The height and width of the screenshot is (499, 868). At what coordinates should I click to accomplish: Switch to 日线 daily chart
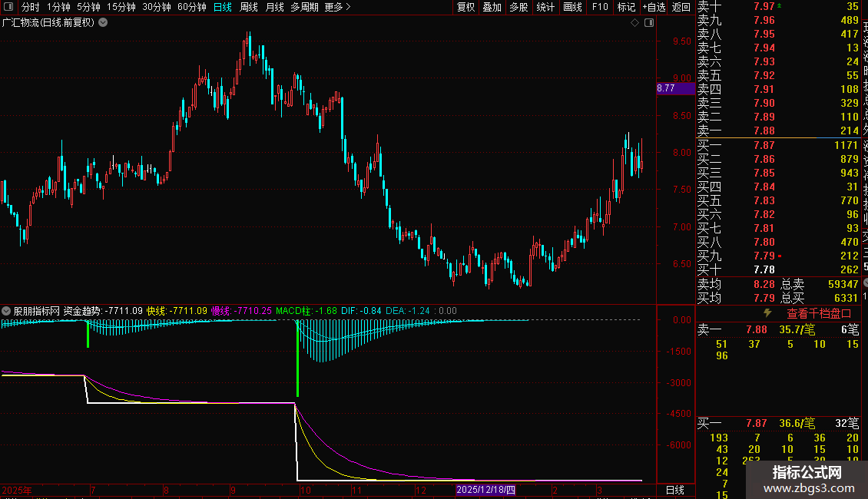coord(223,7)
